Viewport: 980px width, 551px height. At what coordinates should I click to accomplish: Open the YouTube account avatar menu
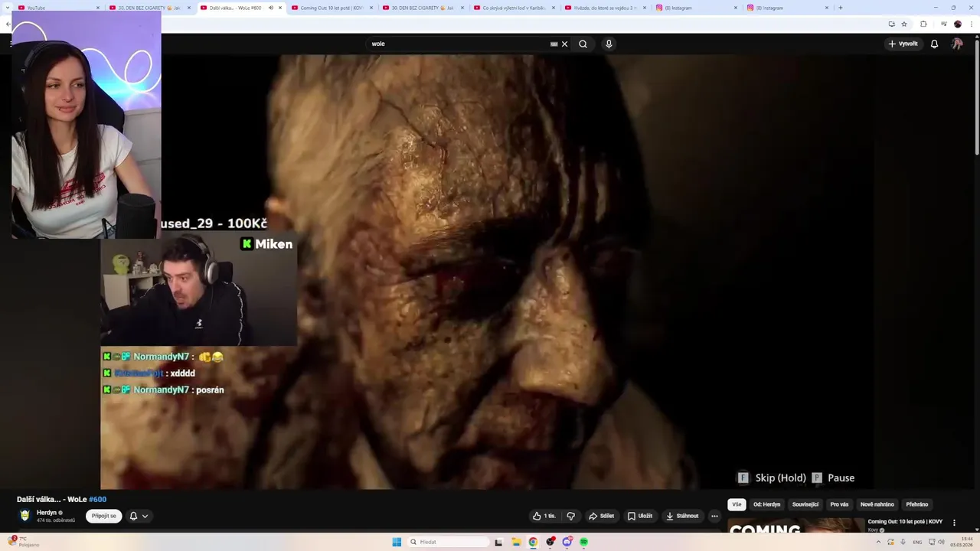click(x=957, y=44)
